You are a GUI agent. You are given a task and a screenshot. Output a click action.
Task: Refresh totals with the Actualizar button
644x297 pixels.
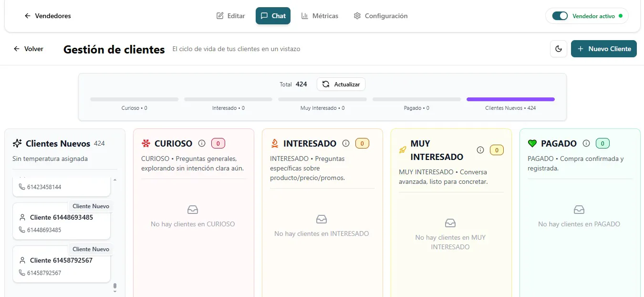point(341,84)
